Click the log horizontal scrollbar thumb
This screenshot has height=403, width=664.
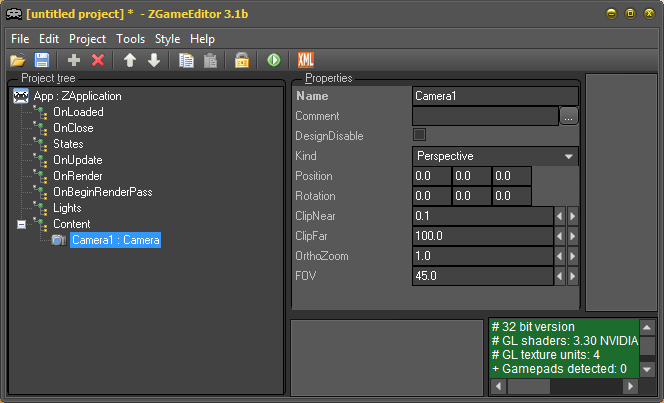(528, 386)
